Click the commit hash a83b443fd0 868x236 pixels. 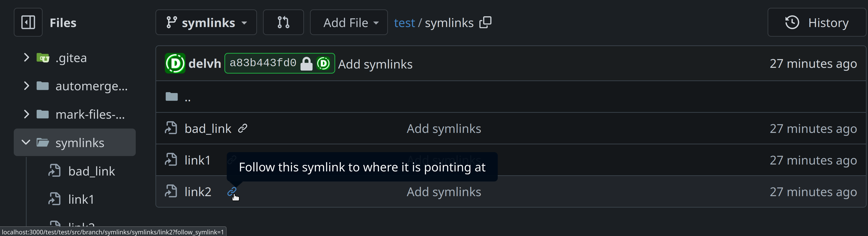pyautogui.click(x=263, y=63)
